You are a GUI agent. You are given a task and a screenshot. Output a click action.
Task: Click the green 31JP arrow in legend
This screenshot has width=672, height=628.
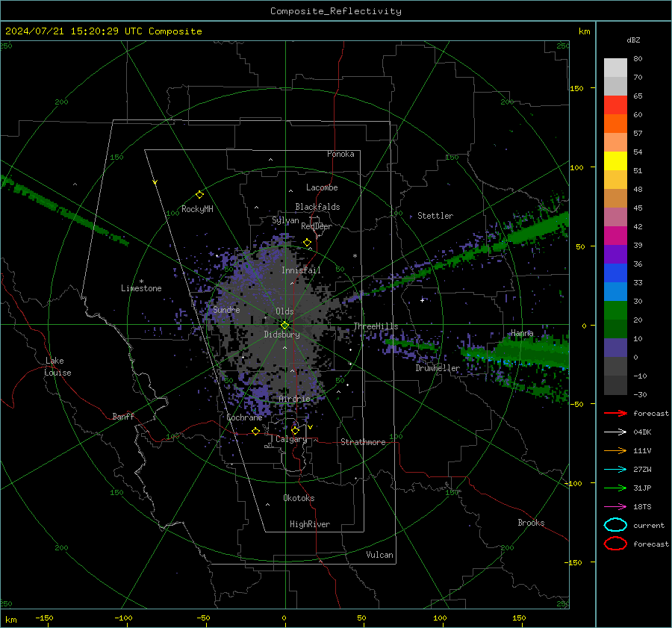coord(615,488)
